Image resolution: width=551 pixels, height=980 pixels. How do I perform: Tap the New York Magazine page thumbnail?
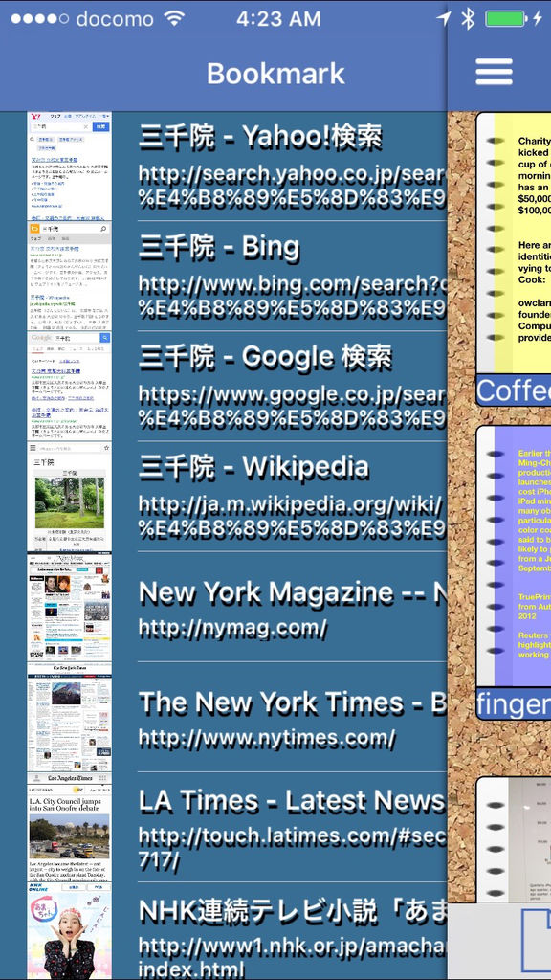[69, 607]
